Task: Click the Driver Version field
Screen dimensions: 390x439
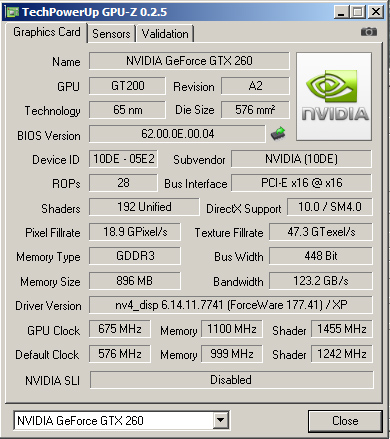Action: 231,305
